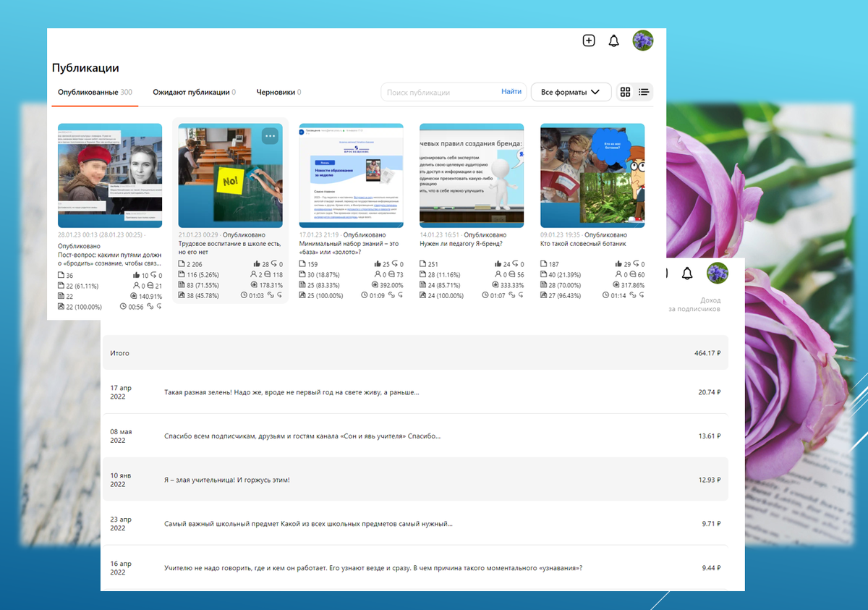Click clock icon beside 00:56 read time
Image resolution: width=868 pixels, height=610 pixels.
(123, 307)
